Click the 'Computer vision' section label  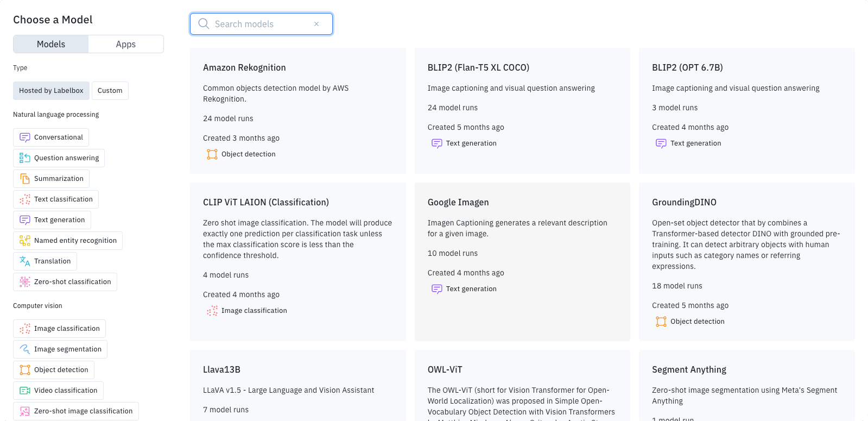point(37,306)
